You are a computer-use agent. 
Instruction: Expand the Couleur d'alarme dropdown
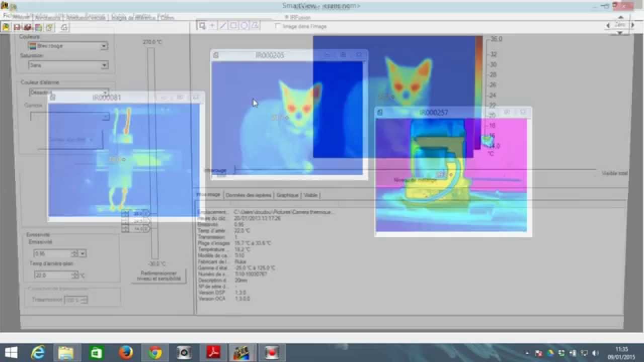coord(105,93)
